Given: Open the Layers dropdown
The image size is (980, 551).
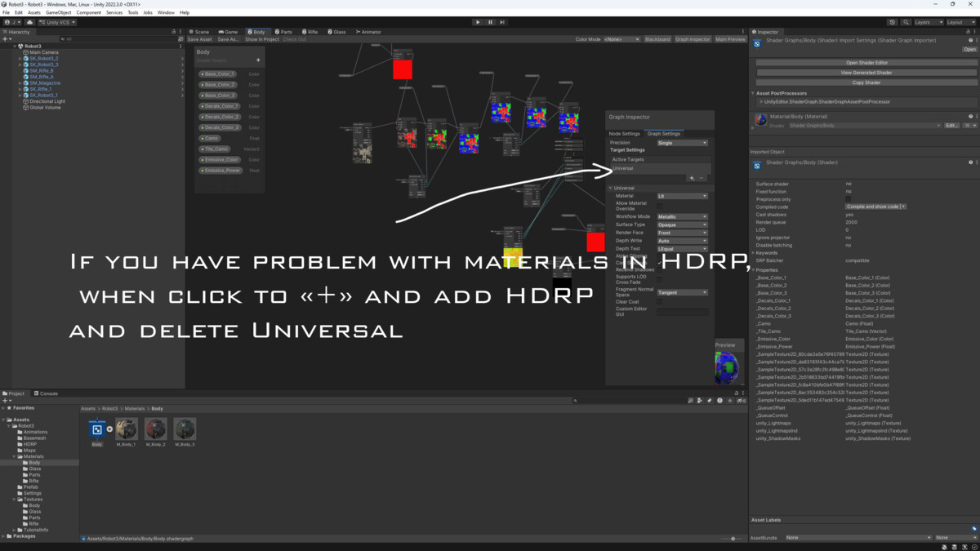Looking at the screenshot, I should 928,22.
